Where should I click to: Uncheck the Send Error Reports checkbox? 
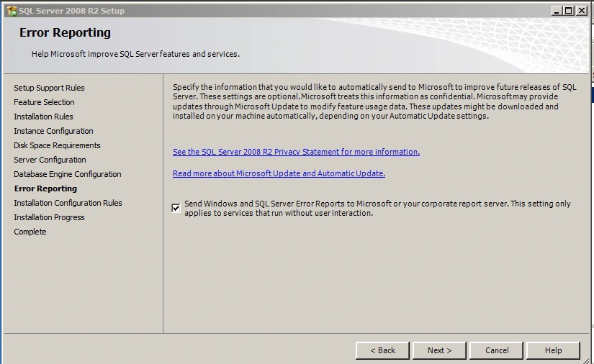(x=176, y=208)
